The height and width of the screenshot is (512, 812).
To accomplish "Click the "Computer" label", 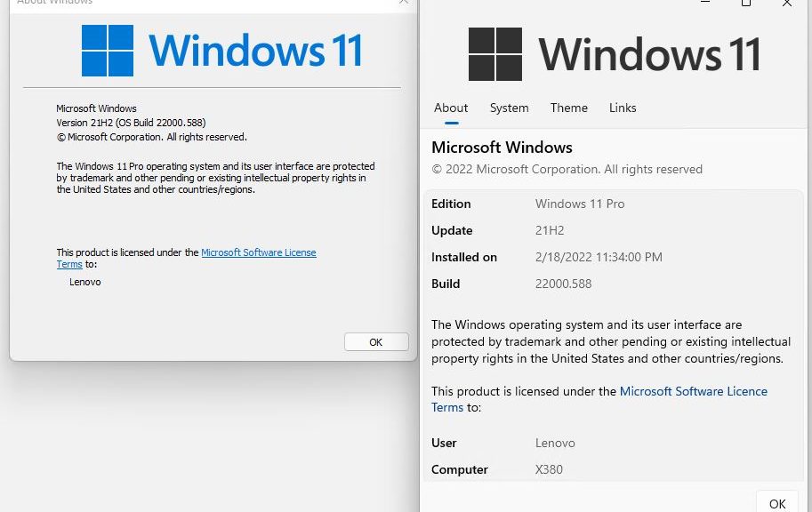I will tap(459, 469).
